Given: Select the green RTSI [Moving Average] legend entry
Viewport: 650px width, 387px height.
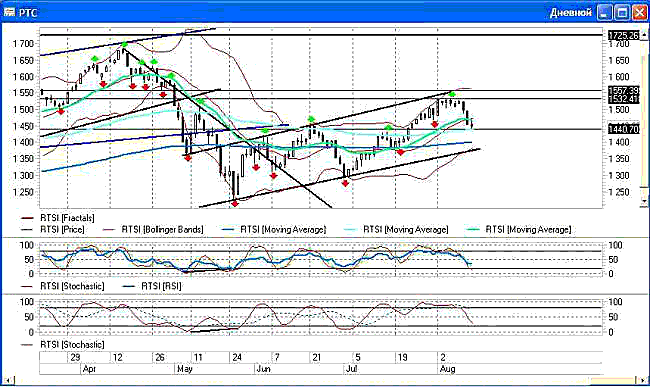Looking at the screenshot, I should tap(529, 229).
